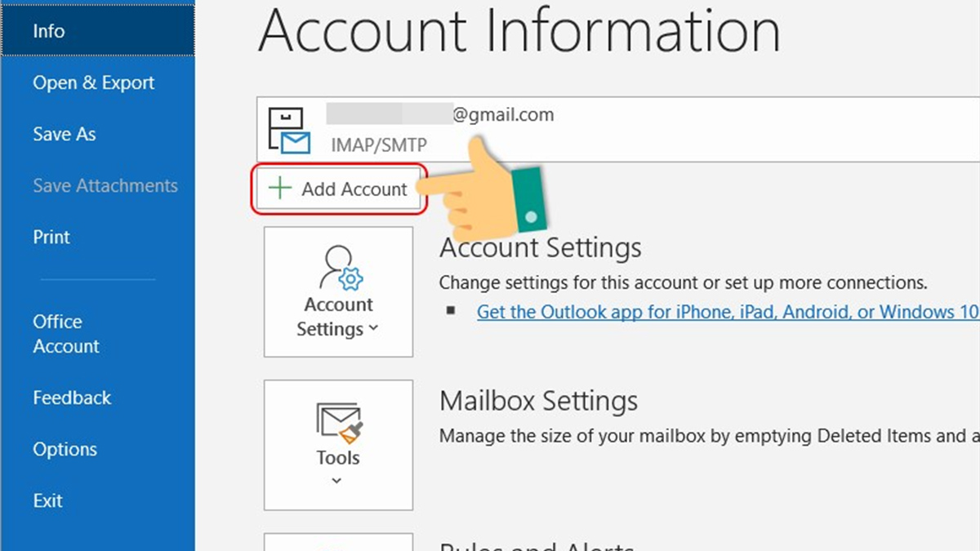
Task: Open the Office Account page
Action: pos(65,334)
